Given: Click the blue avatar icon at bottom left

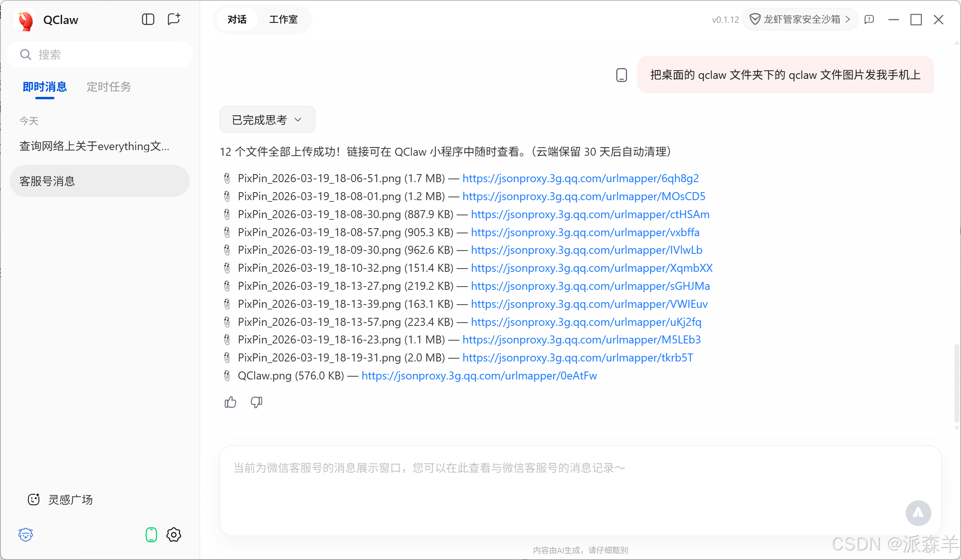Looking at the screenshot, I should 26,534.
